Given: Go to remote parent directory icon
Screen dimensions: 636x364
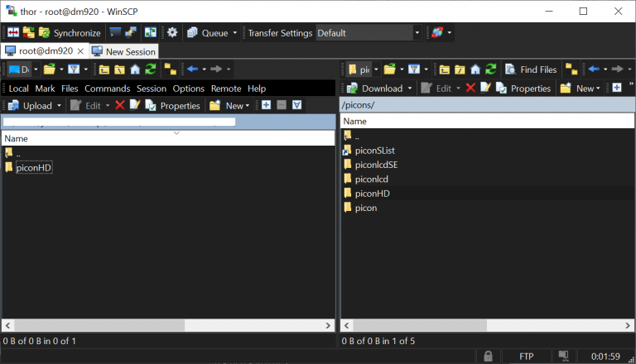Looking at the screenshot, I should point(445,69).
